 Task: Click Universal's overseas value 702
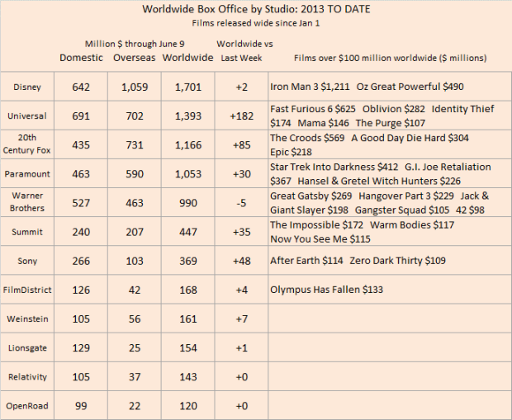tap(135, 116)
